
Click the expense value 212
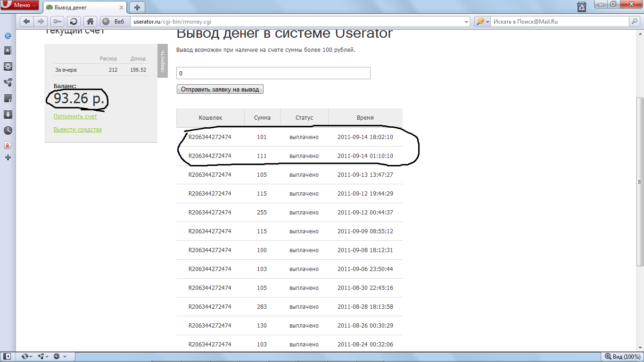113,70
